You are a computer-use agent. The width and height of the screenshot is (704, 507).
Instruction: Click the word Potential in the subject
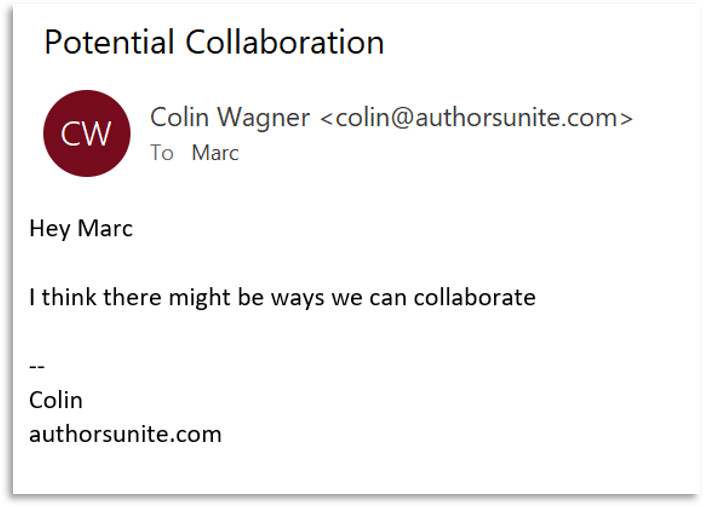[110, 43]
